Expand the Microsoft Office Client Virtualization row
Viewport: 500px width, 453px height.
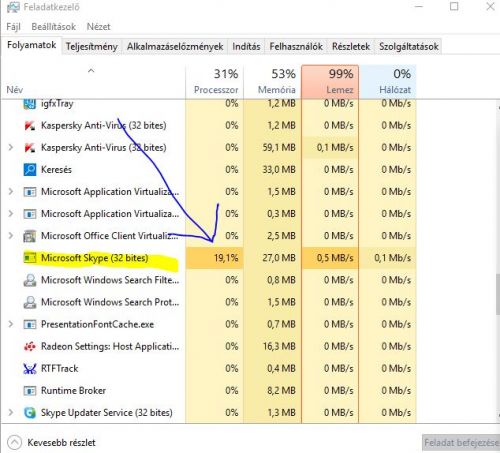pos(11,236)
